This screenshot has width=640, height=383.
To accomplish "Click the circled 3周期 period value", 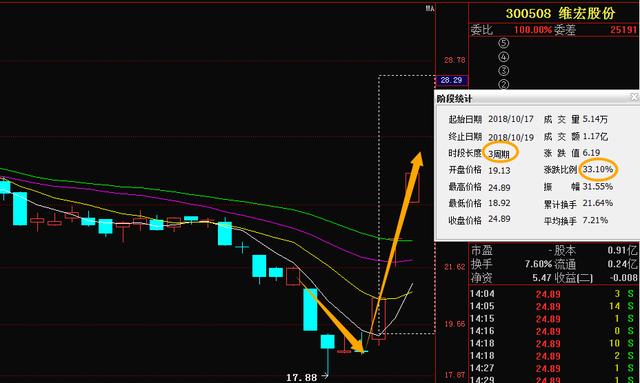I will point(500,154).
